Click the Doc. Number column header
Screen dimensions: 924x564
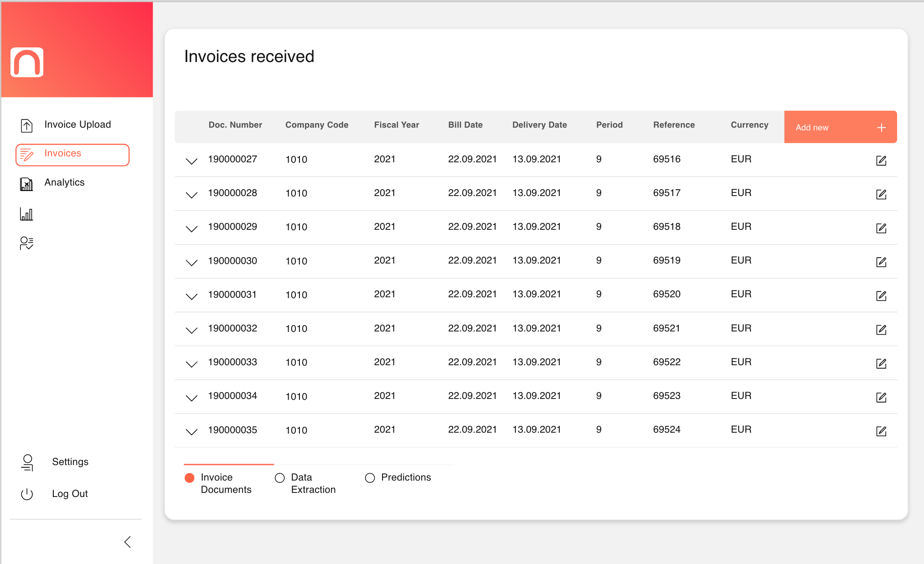(235, 125)
